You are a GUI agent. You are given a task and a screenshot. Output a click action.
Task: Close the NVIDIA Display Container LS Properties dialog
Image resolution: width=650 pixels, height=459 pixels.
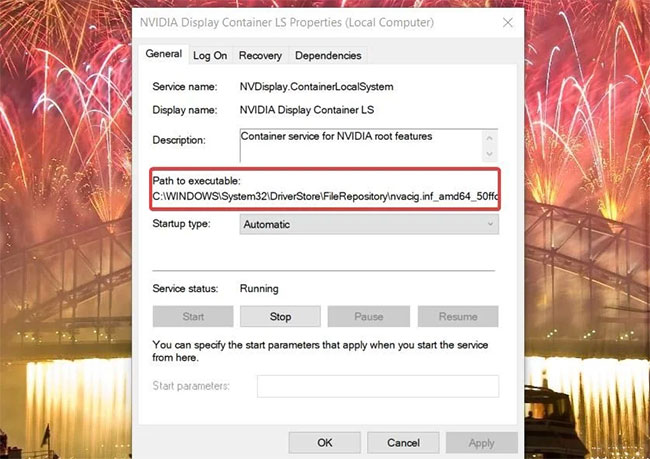(x=508, y=22)
